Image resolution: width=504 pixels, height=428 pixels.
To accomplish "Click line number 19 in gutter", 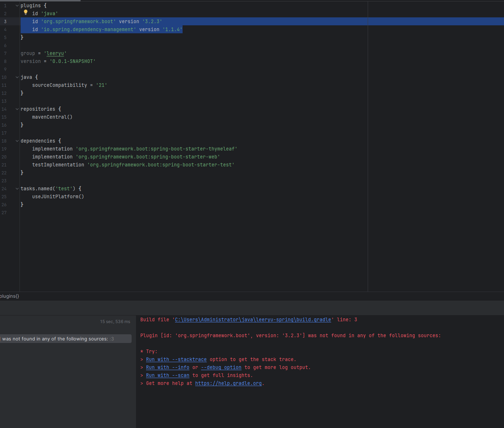I will click(x=4, y=149).
